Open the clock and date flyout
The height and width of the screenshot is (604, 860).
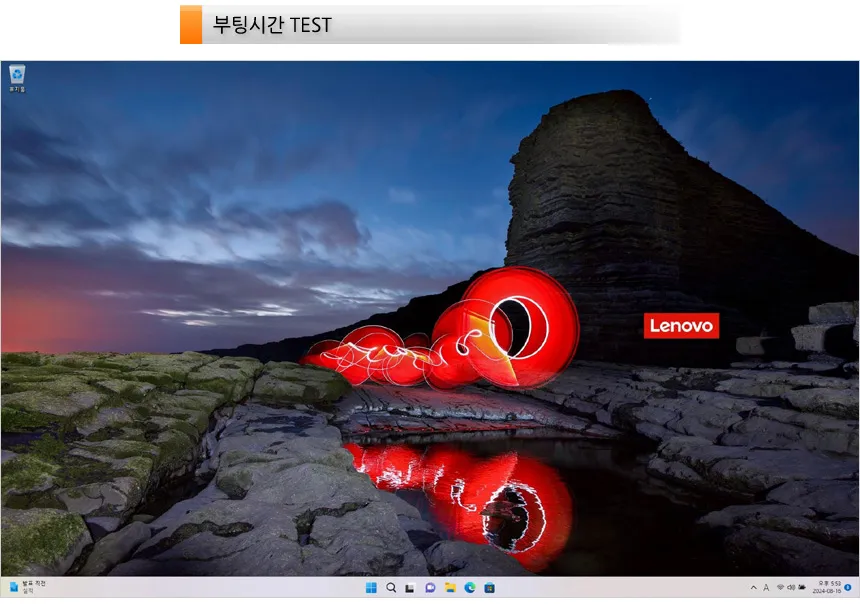coord(828,588)
